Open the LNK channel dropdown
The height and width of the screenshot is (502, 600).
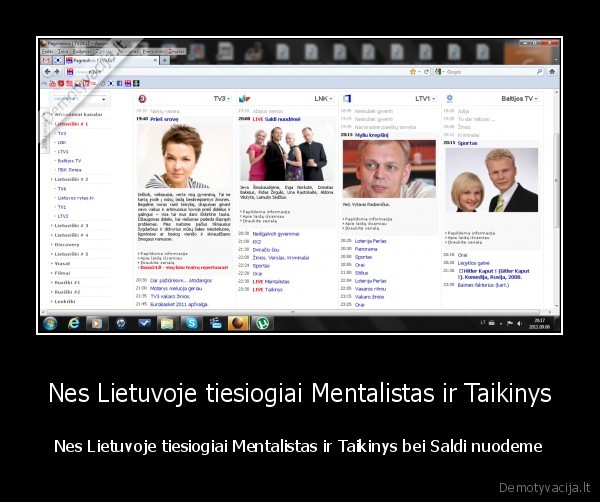coord(324,99)
